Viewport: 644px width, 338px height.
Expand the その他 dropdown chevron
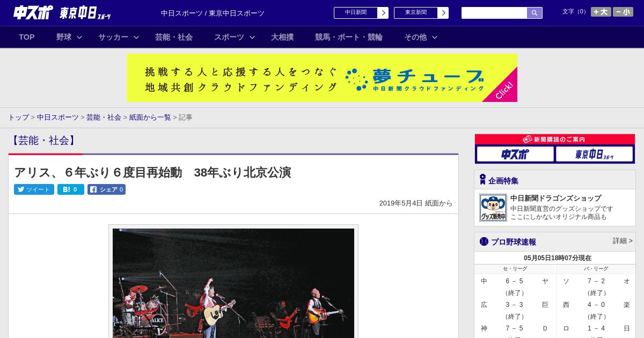[x=435, y=37]
